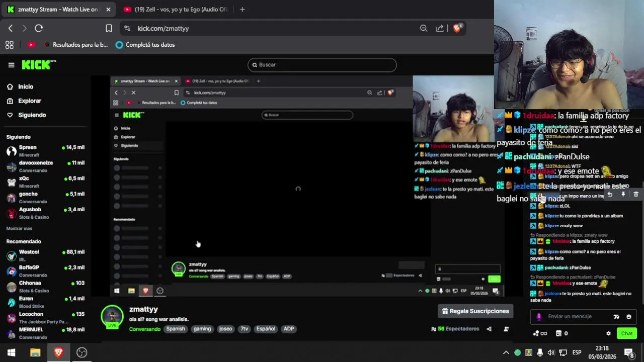Open Chhonaa's recommended channel

pyautogui.click(x=45, y=287)
